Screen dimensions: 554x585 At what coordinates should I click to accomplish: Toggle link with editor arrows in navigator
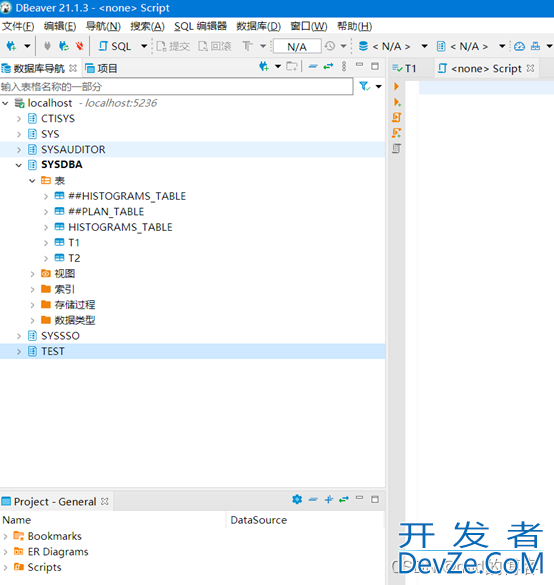tap(328, 66)
